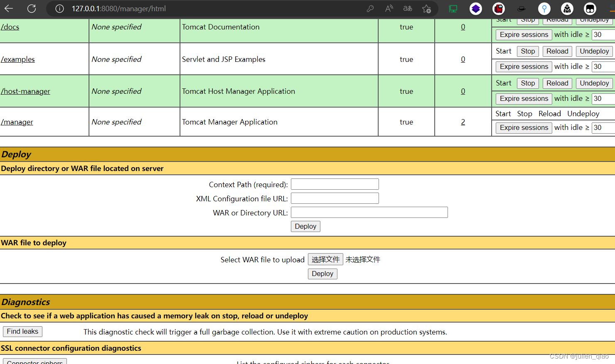Focus the WAR or Directory URL field
The image size is (615, 364).
[369, 213]
